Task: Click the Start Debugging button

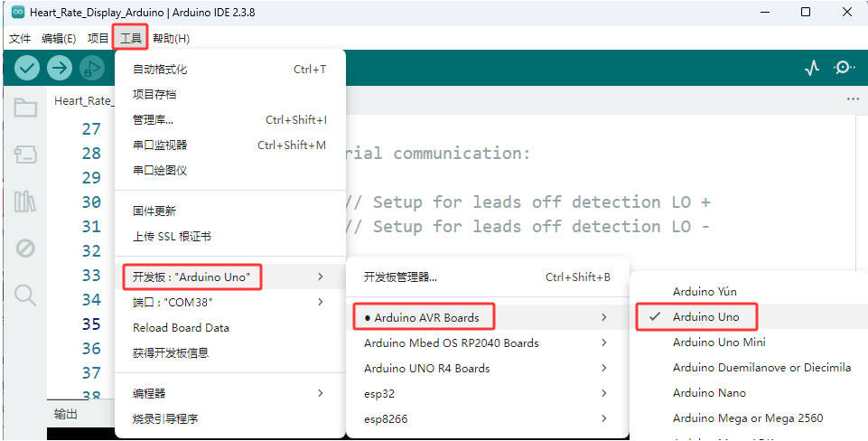Action: pos(92,68)
